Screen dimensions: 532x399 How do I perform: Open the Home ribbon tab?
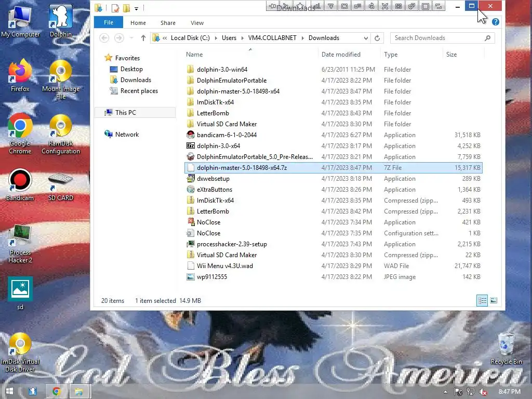138,23
